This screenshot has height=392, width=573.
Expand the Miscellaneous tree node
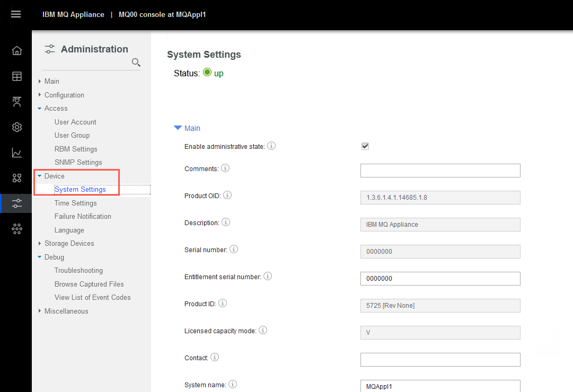tap(39, 311)
